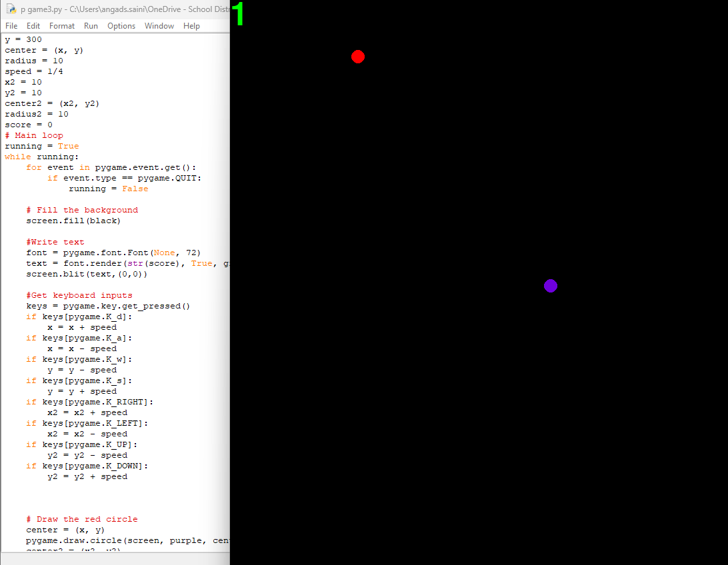The height and width of the screenshot is (565, 728).
Task: Click the "score = 0" line
Action: (x=29, y=125)
